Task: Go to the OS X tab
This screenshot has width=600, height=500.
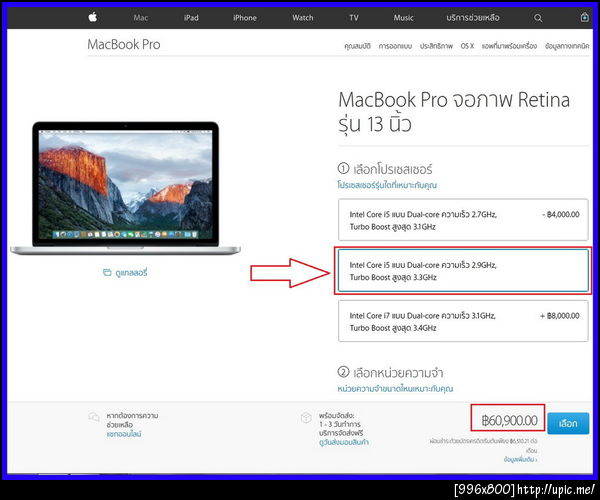Action: tap(467, 46)
